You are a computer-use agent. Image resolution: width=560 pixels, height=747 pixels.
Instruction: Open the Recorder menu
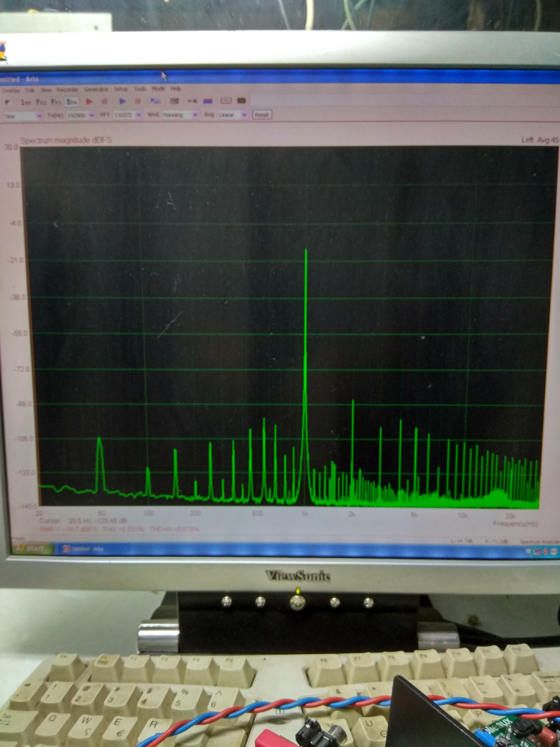click(67, 89)
